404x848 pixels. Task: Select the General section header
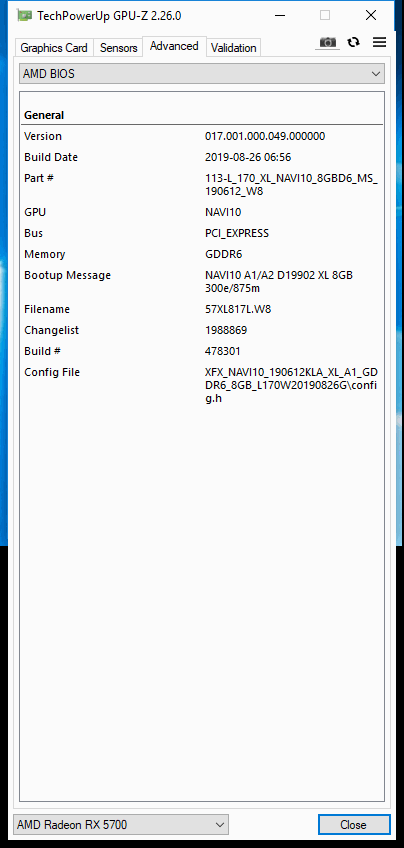pyautogui.click(x=44, y=115)
